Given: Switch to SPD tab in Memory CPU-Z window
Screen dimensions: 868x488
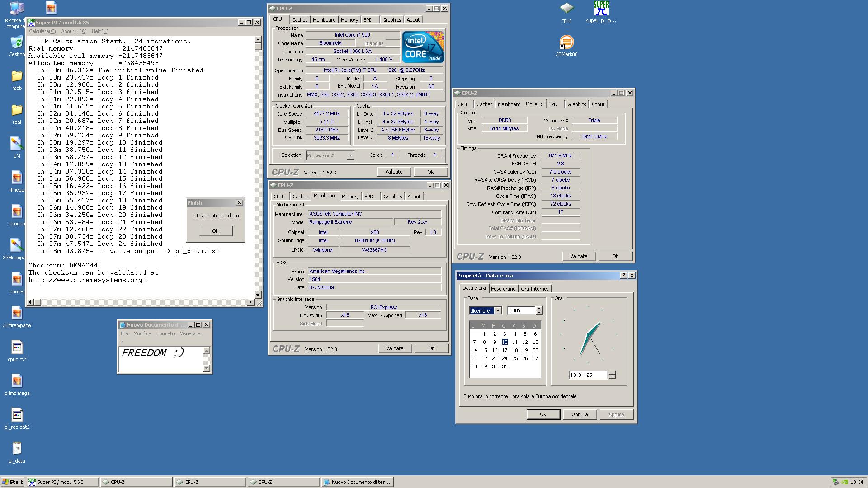Looking at the screenshot, I should pyautogui.click(x=553, y=104).
